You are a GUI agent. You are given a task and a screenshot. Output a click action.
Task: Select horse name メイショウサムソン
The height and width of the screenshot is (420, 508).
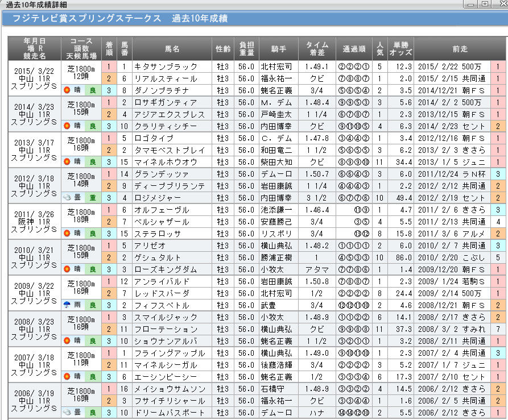pyautogui.click(x=170, y=389)
